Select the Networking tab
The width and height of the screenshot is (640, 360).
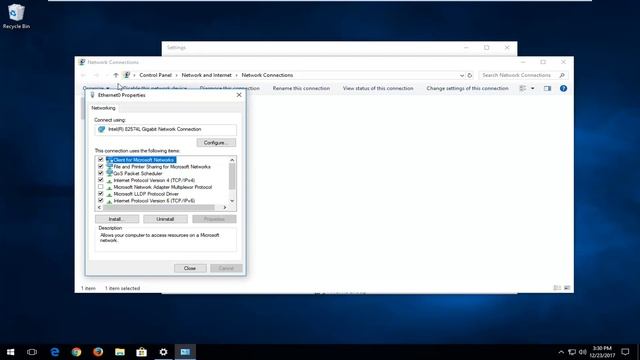point(103,108)
